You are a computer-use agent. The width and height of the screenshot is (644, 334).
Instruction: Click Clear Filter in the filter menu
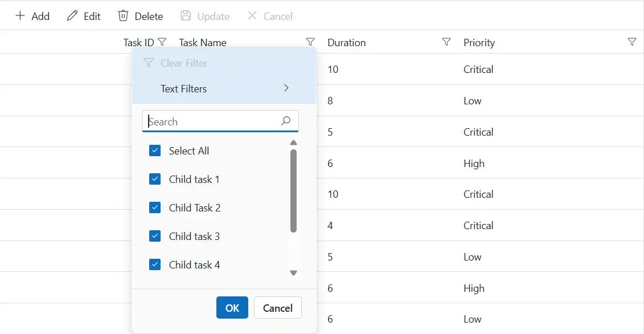coord(224,63)
